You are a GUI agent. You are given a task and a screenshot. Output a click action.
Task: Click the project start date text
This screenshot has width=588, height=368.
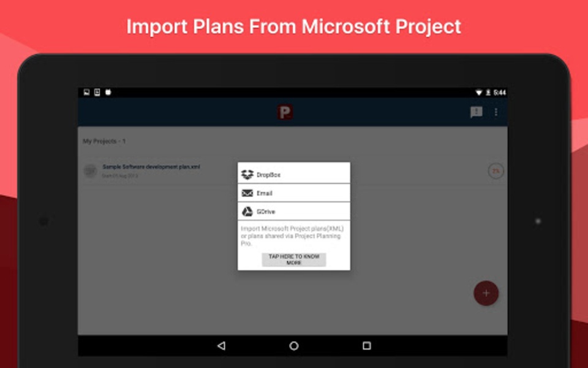coord(120,176)
